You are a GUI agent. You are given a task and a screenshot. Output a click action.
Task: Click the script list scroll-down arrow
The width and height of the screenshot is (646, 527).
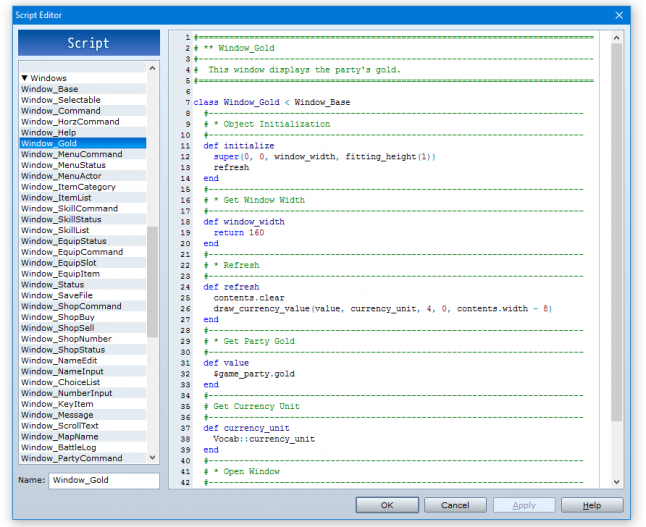(x=153, y=457)
